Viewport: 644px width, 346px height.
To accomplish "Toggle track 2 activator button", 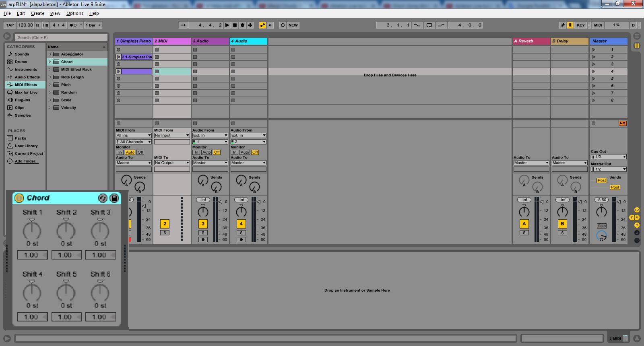I will point(165,224).
